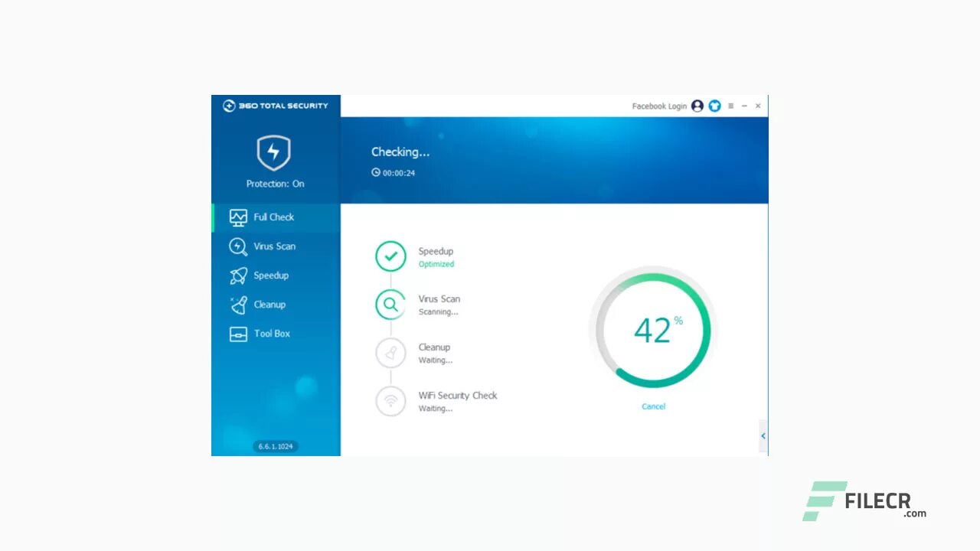Screen dimensions: 980x551
Task: Open the theme shirt icon
Action: pos(714,106)
